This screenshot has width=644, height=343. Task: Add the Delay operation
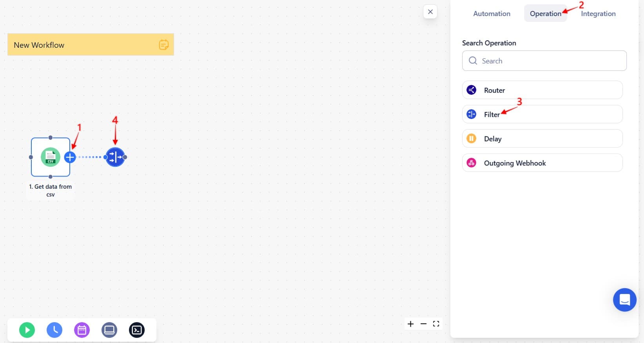pos(542,139)
